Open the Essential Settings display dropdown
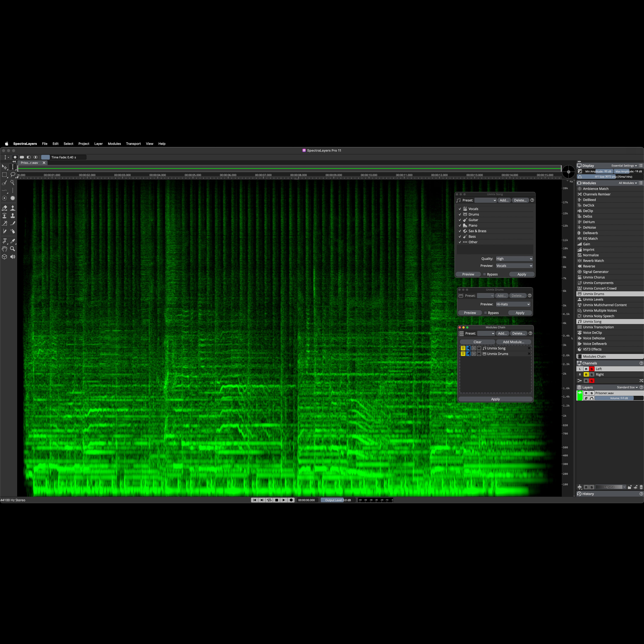 [x=624, y=166]
